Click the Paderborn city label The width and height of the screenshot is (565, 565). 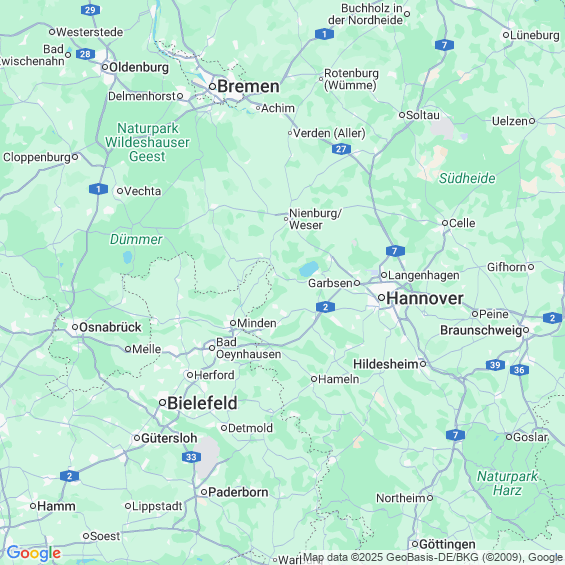coord(238,492)
